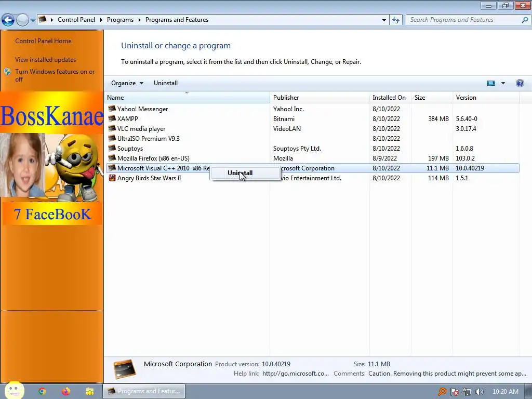Image resolution: width=532 pixels, height=399 pixels.
Task: Click the Souptoys program icon
Action: tap(112, 148)
